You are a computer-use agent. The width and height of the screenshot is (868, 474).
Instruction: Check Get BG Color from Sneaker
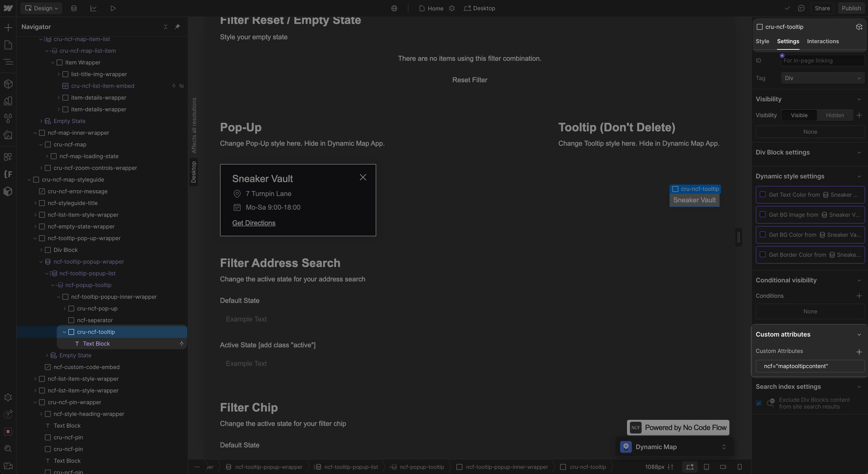click(x=763, y=234)
